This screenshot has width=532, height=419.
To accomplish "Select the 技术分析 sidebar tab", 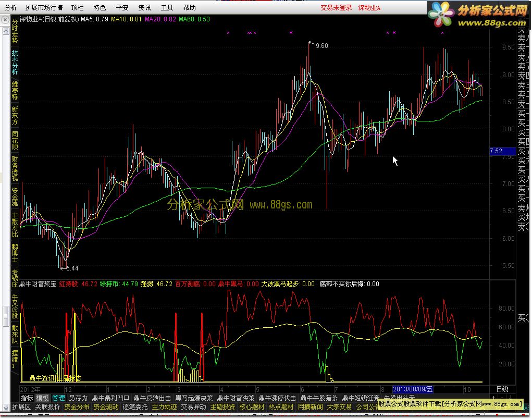I will (15, 61).
